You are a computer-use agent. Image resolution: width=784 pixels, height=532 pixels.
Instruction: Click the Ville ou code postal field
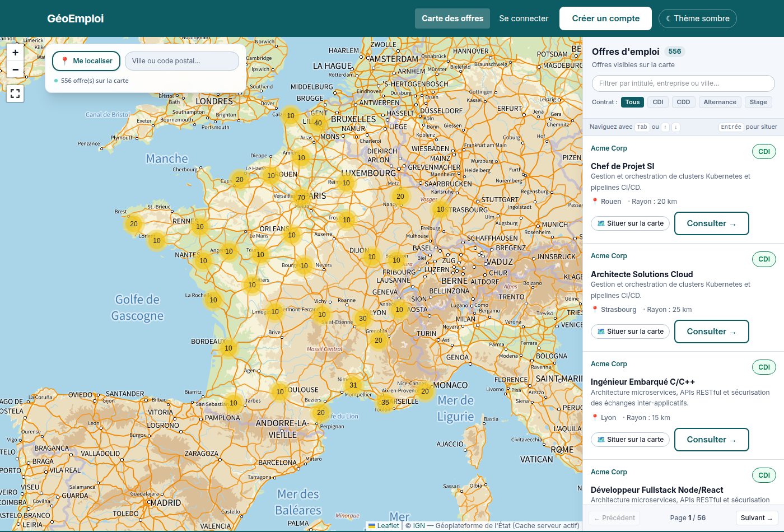tap(182, 61)
